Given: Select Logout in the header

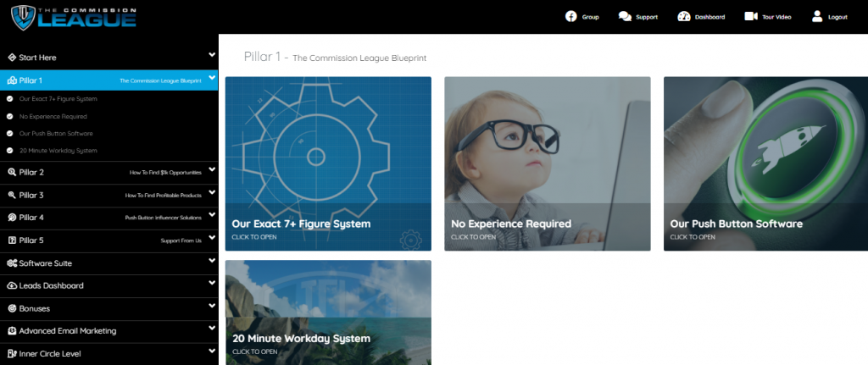Looking at the screenshot, I should (x=837, y=17).
